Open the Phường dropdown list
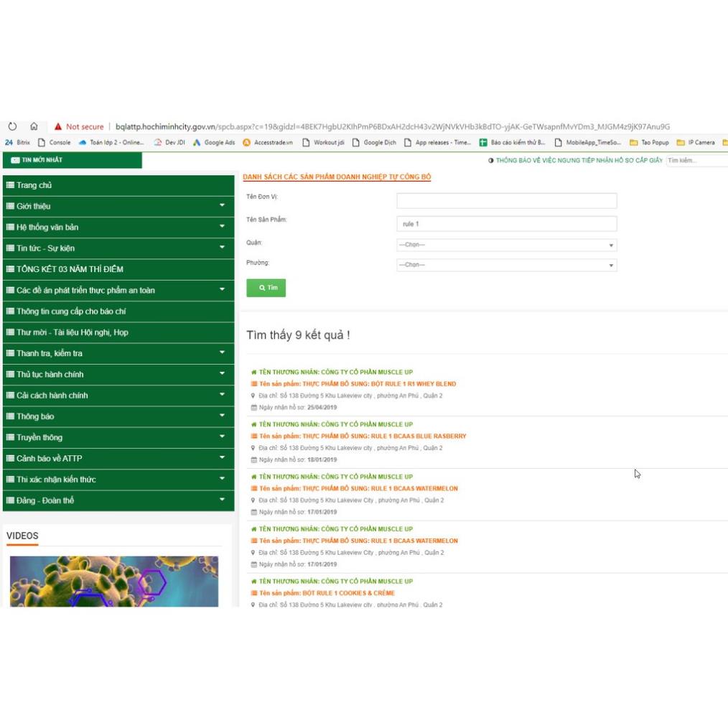The height and width of the screenshot is (728, 728). pos(506,265)
